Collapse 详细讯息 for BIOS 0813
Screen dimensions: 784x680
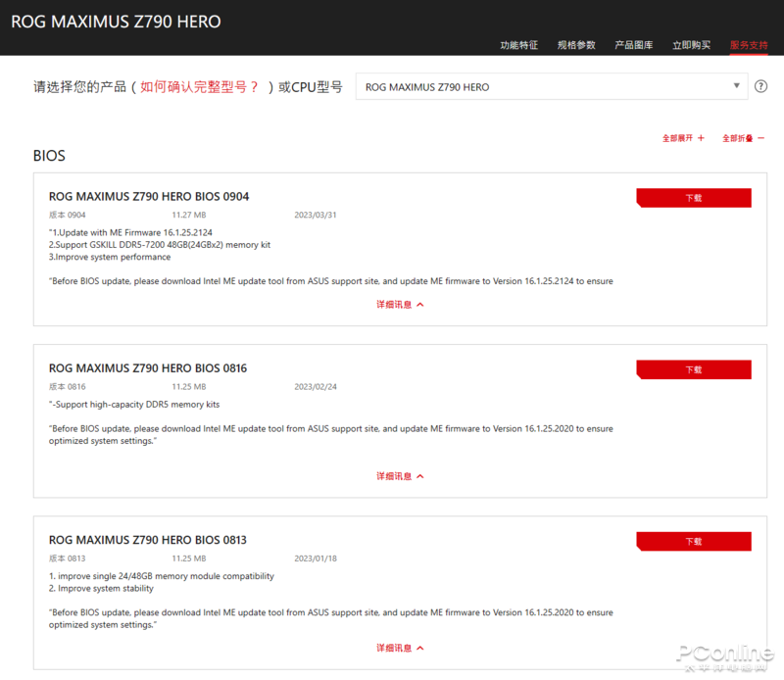coord(400,648)
